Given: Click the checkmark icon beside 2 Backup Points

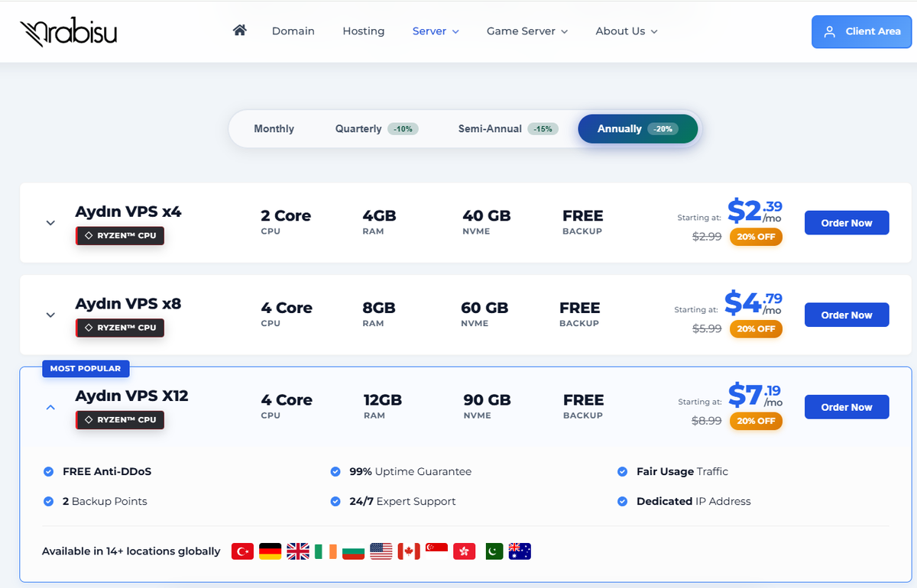Looking at the screenshot, I should coord(49,502).
